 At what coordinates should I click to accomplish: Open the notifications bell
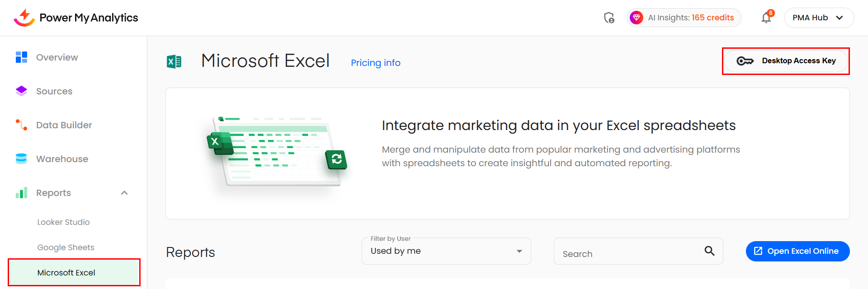766,18
